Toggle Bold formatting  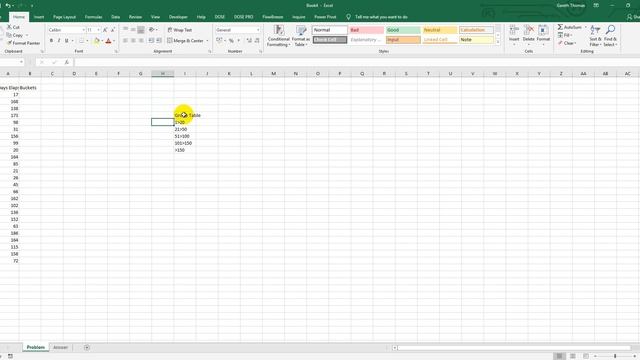point(51,41)
